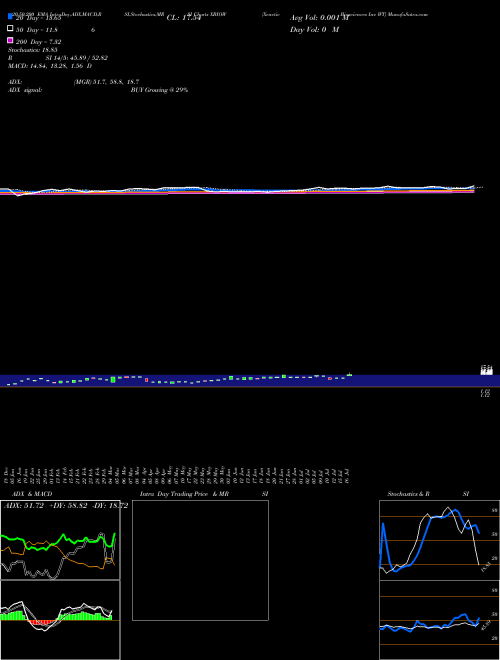
Task: Click the magenta 200 Day EMA legend swatch
Action: [10, 40]
